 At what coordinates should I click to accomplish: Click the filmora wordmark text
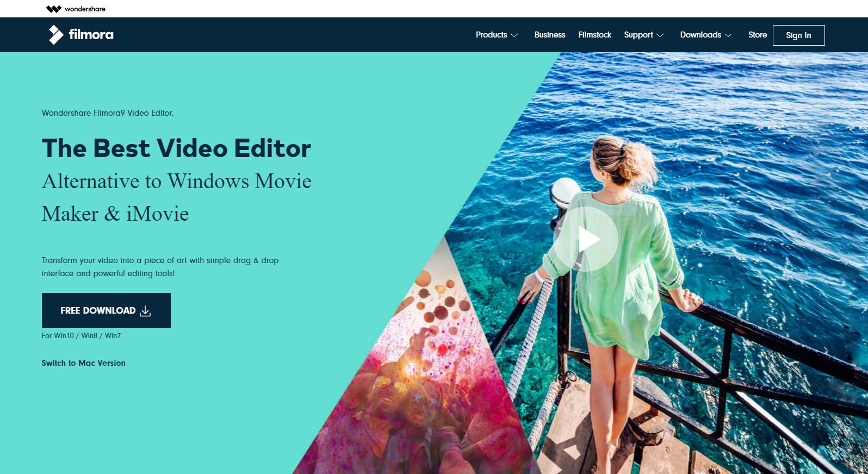(x=91, y=35)
